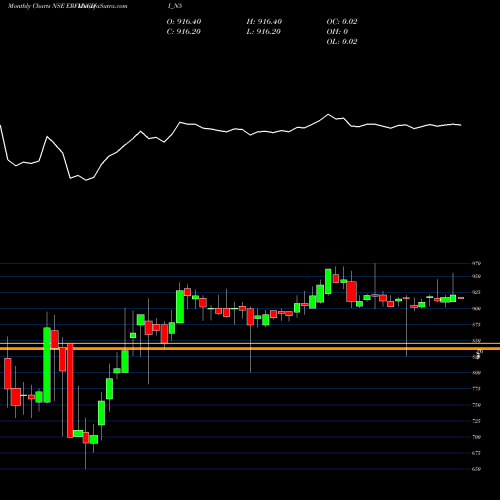Click the 'OL: 0.02' readout
The height and width of the screenshot is (500, 500).
click(342, 42)
